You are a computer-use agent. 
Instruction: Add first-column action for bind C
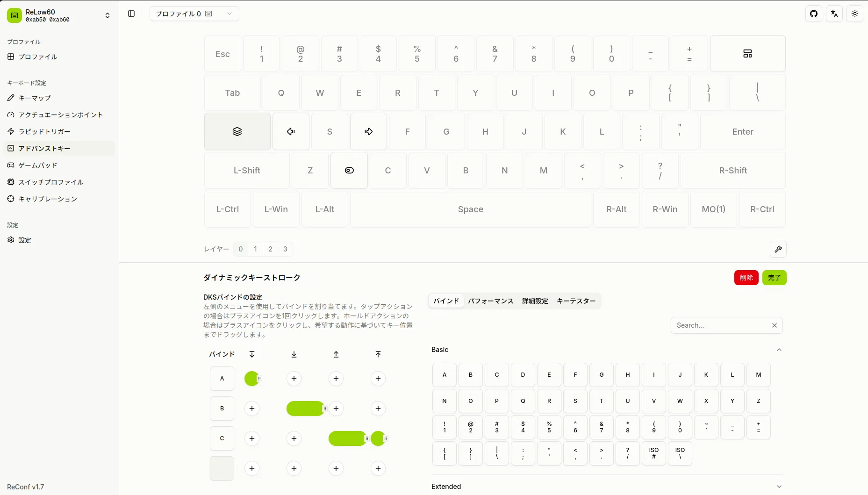point(252,438)
